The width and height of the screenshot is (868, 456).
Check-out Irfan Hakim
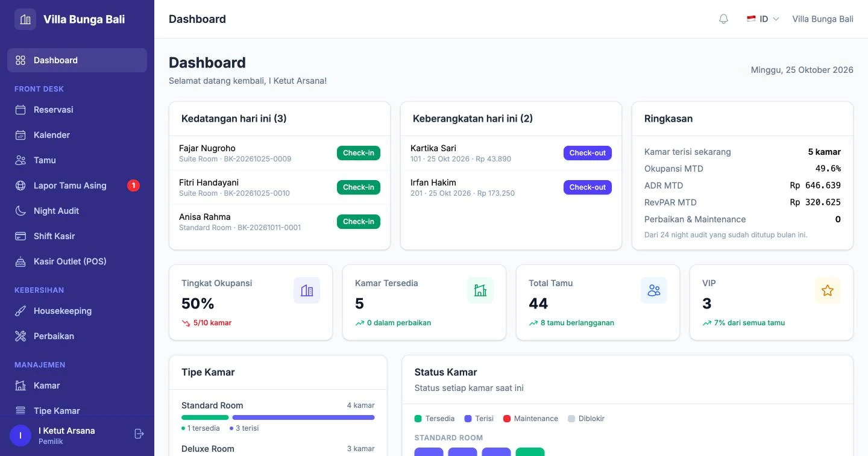(x=588, y=187)
